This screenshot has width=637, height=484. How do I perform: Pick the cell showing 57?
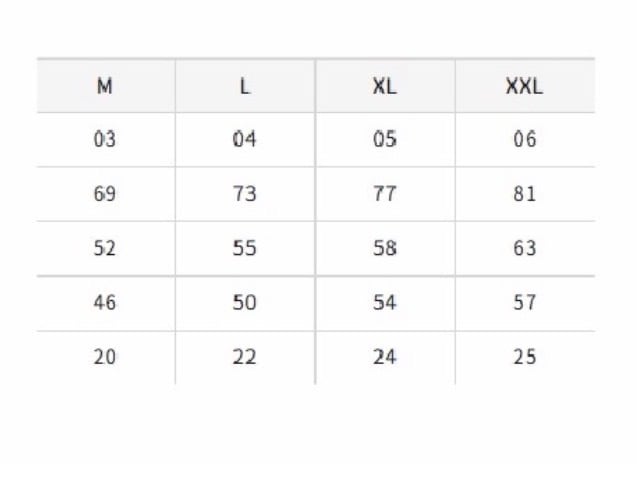[x=525, y=304]
